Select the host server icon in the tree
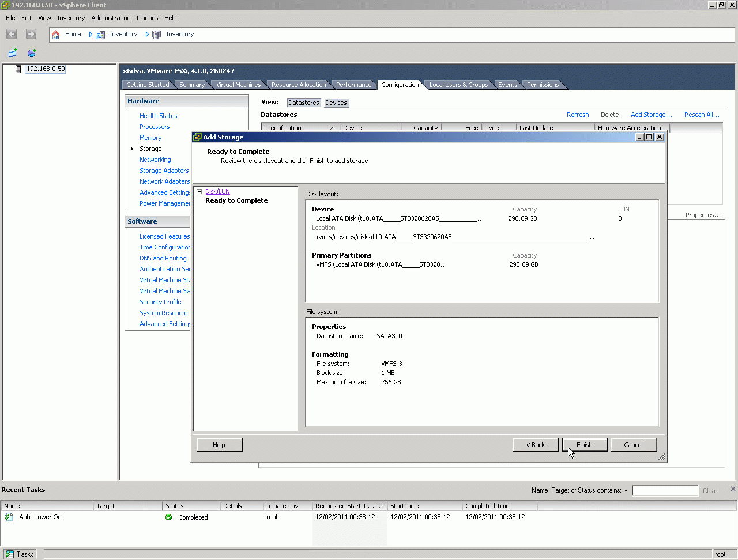The image size is (738, 560). coord(18,69)
